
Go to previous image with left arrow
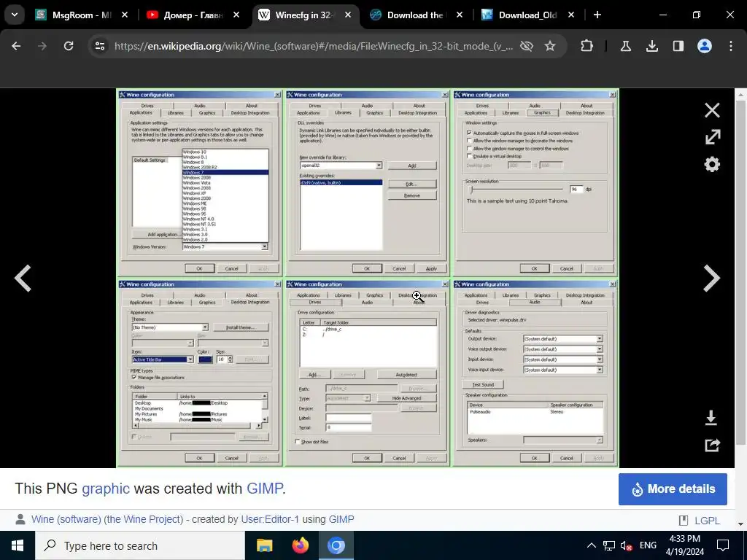(x=23, y=278)
